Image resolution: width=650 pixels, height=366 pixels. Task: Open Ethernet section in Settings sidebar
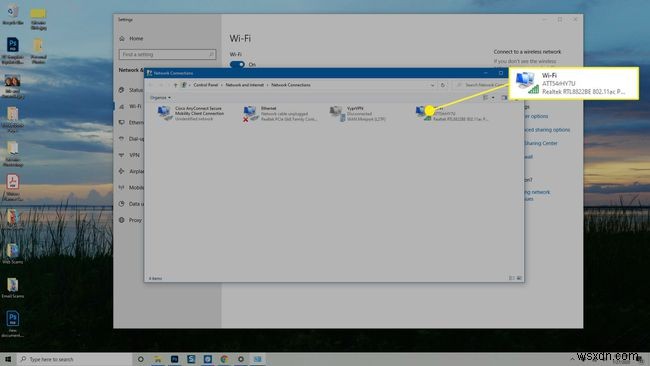point(131,123)
